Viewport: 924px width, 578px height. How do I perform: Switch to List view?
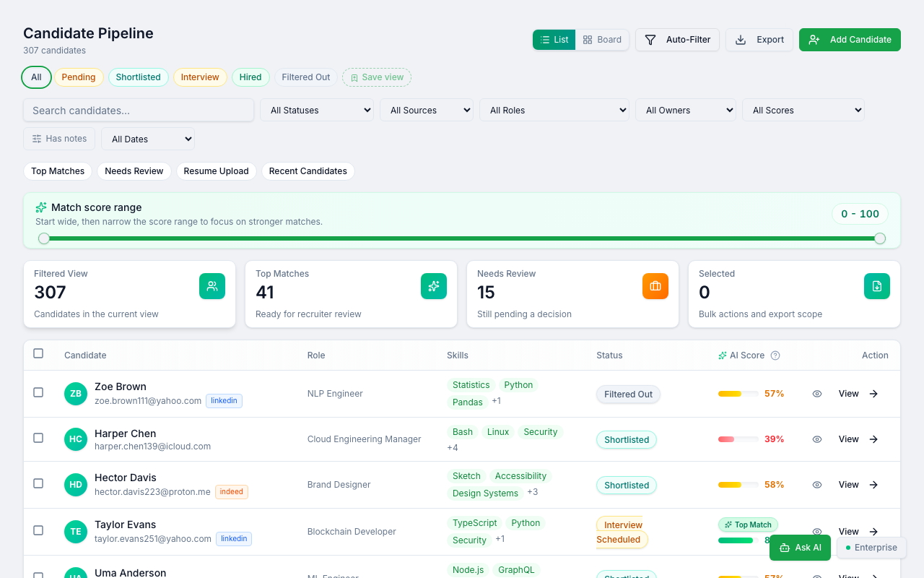[554, 40]
